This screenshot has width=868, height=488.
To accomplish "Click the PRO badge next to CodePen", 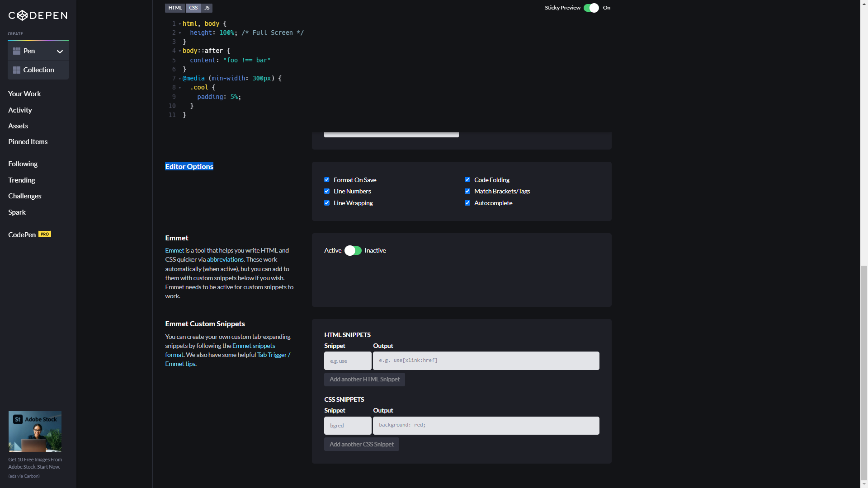I will [x=45, y=234].
